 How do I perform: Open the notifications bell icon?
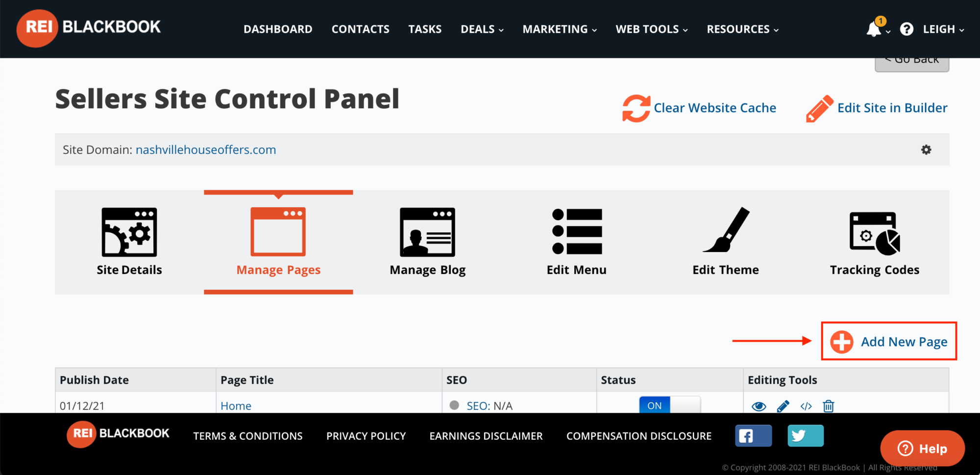click(x=874, y=29)
